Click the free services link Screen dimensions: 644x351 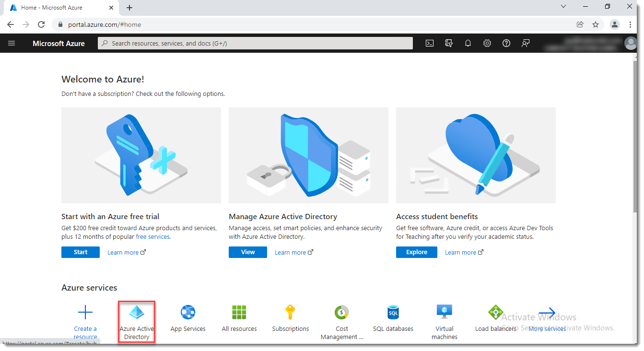[x=153, y=236]
